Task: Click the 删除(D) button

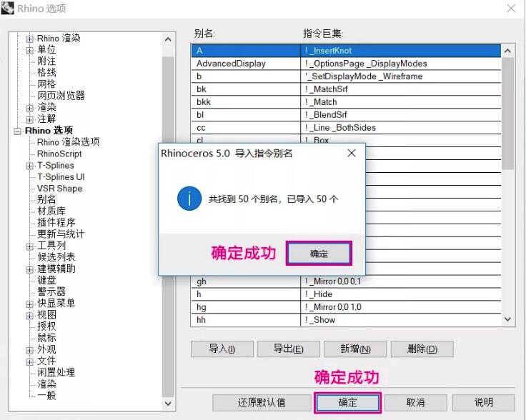Action: click(422, 349)
